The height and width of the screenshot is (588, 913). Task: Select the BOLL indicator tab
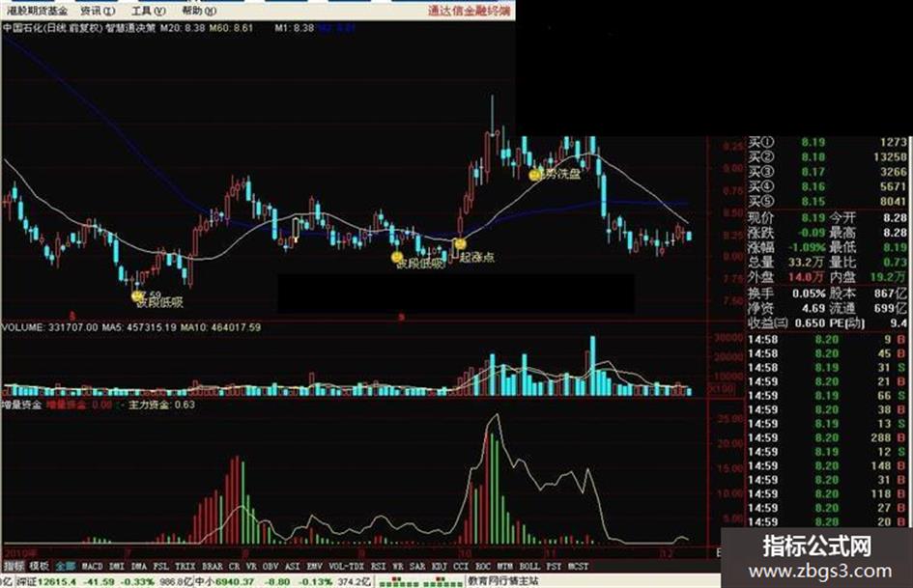pyautogui.click(x=529, y=566)
